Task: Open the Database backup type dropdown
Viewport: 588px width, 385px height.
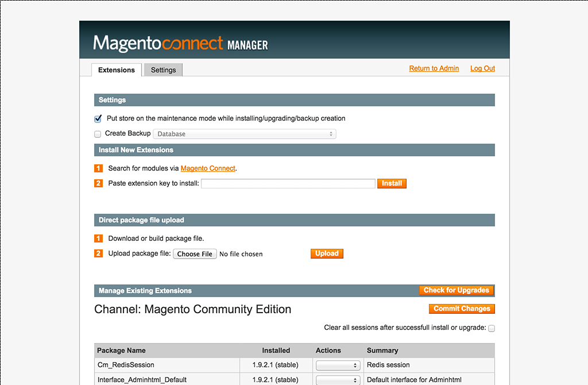Action: 245,134
